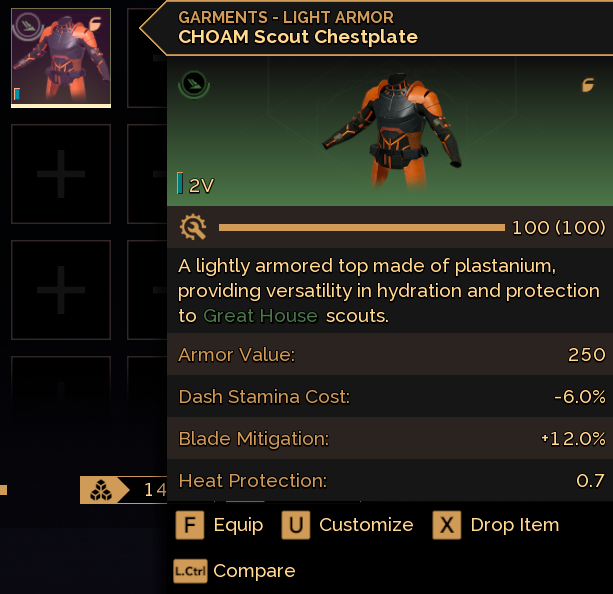
Task: Select the Armor Value stat row
Action: [x=390, y=355]
